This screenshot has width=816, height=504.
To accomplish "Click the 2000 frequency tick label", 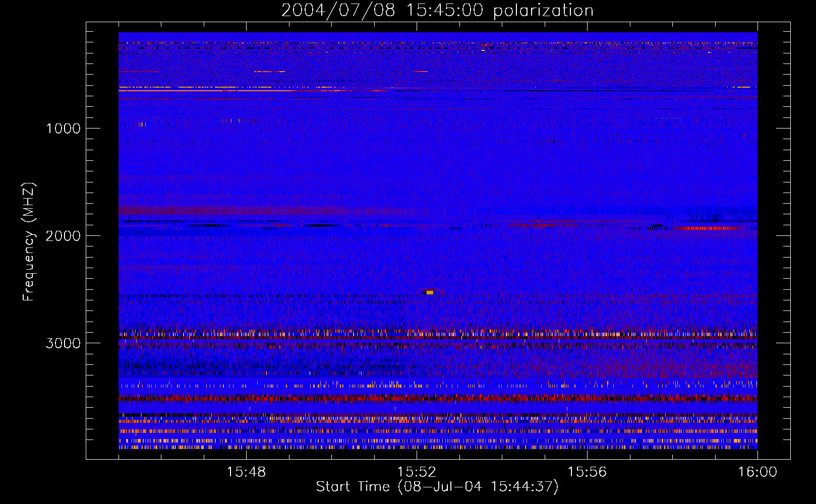I will [63, 236].
